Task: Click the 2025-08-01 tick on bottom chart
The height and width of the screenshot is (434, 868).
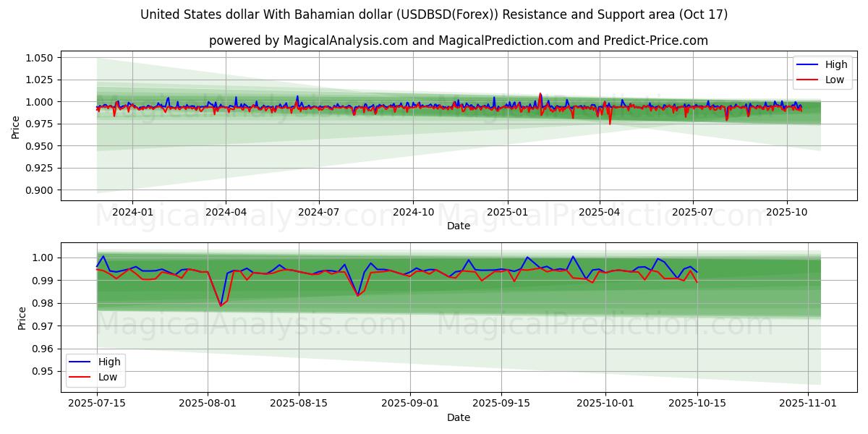Action: pos(208,403)
